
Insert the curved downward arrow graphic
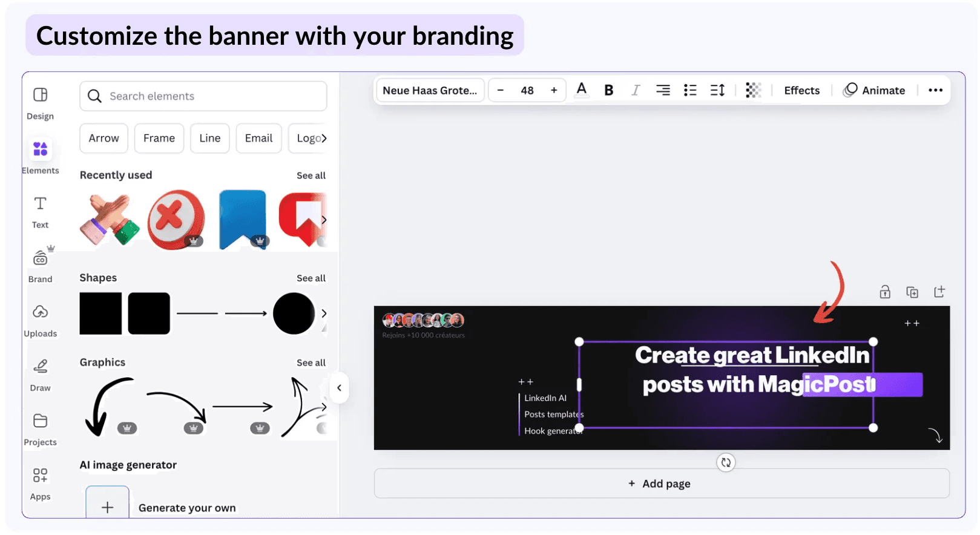[x=110, y=407]
